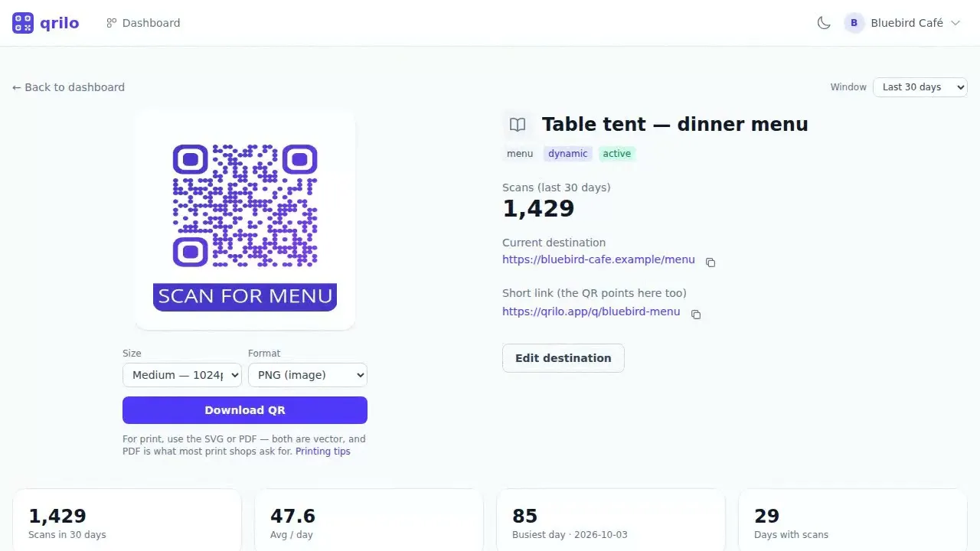
Task: Open the Printing tips link
Action: tap(323, 452)
